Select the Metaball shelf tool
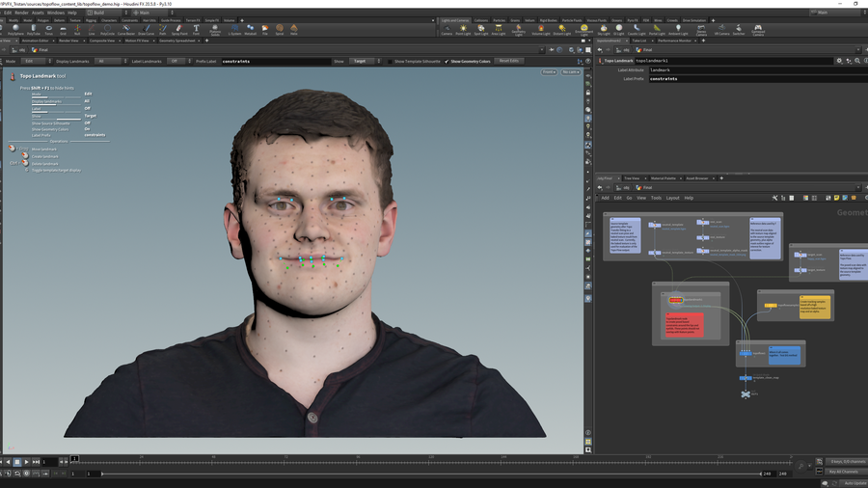868x488 pixels. [250, 30]
